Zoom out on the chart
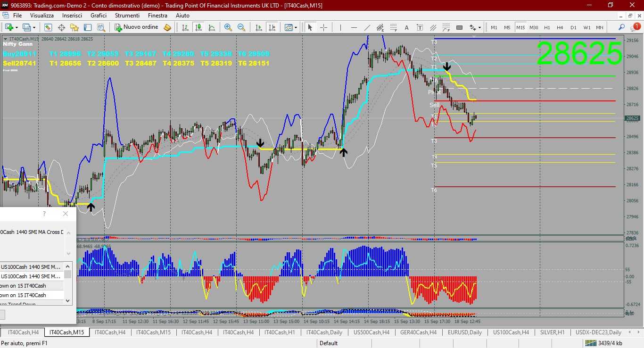The height and width of the screenshot is (348, 644). coord(241,27)
